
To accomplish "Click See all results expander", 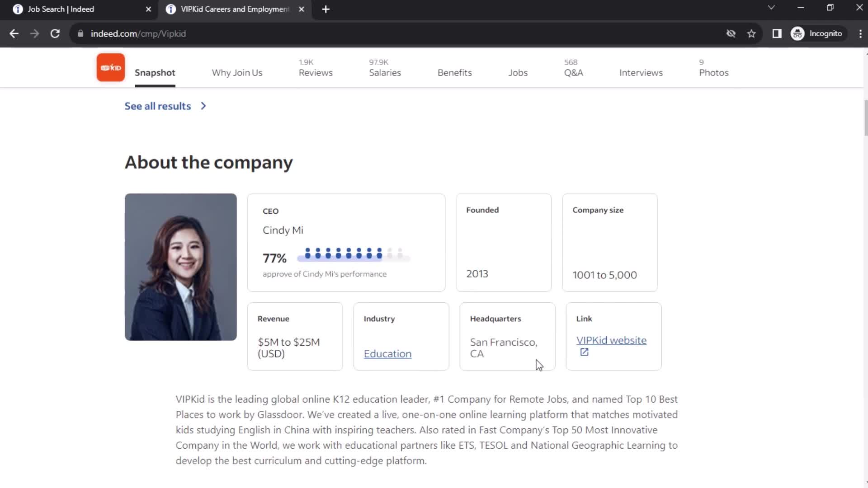I will [x=166, y=106].
